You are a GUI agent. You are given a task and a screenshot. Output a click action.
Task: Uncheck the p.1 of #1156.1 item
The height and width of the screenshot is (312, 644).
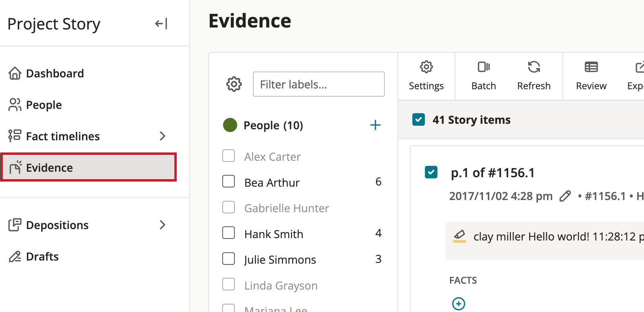(431, 172)
